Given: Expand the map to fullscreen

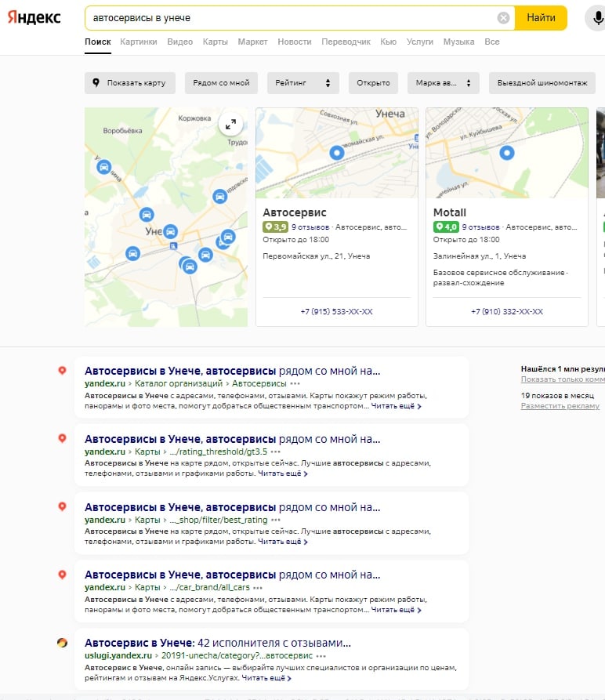Looking at the screenshot, I should (x=230, y=124).
